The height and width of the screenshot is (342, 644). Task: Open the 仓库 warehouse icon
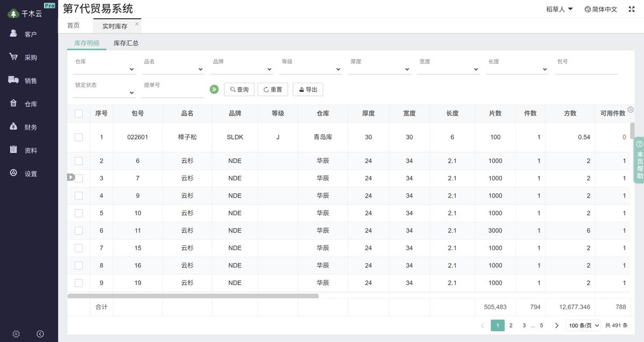[14, 104]
